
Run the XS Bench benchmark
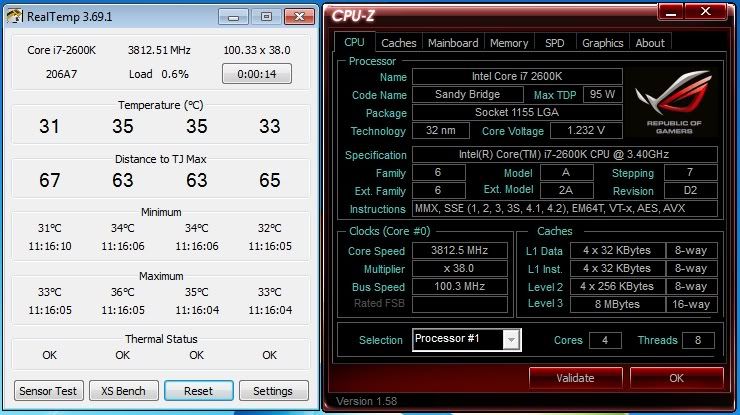(123, 390)
